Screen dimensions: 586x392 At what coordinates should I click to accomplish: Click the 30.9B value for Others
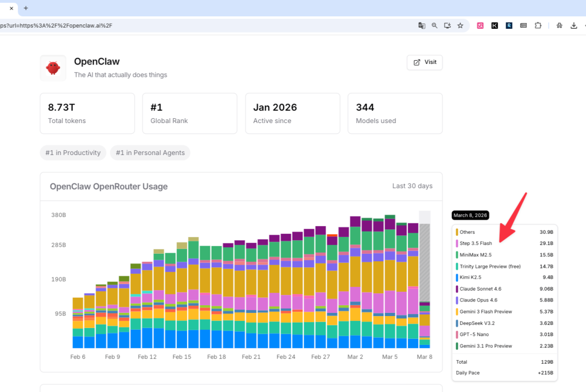point(546,232)
